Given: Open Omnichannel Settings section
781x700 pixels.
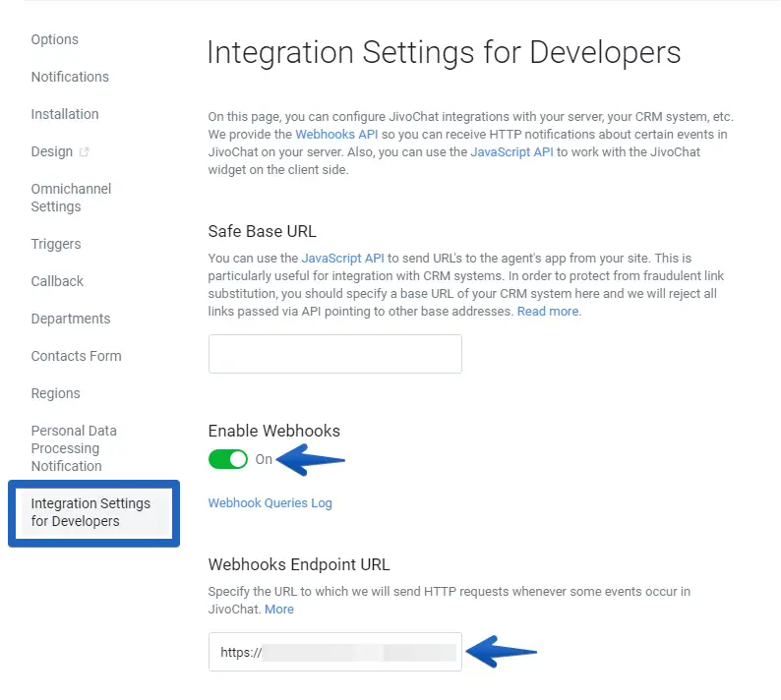Looking at the screenshot, I should coord(71,198).
